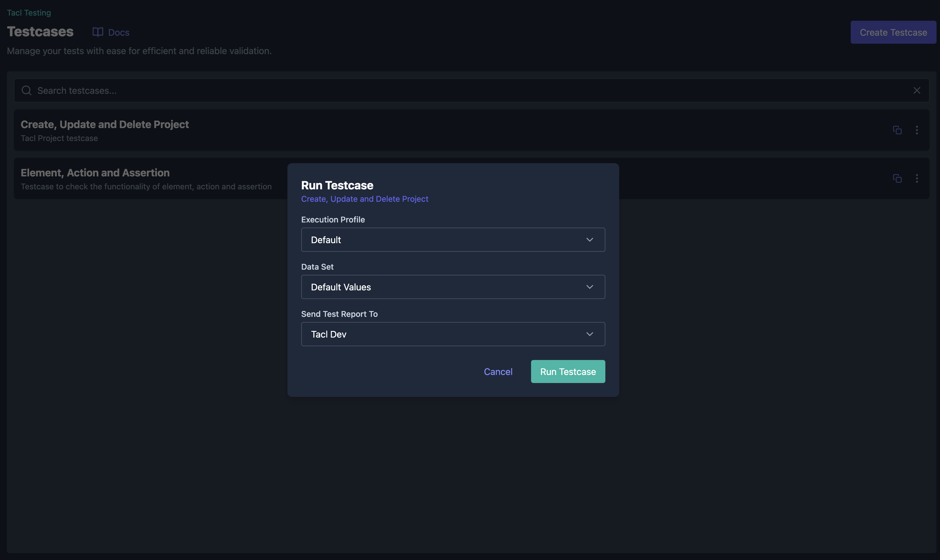This screenshot has height=560, width=940.
Task: Duplicate Element, Action and Assertion testcase
Action: [897, 178]
